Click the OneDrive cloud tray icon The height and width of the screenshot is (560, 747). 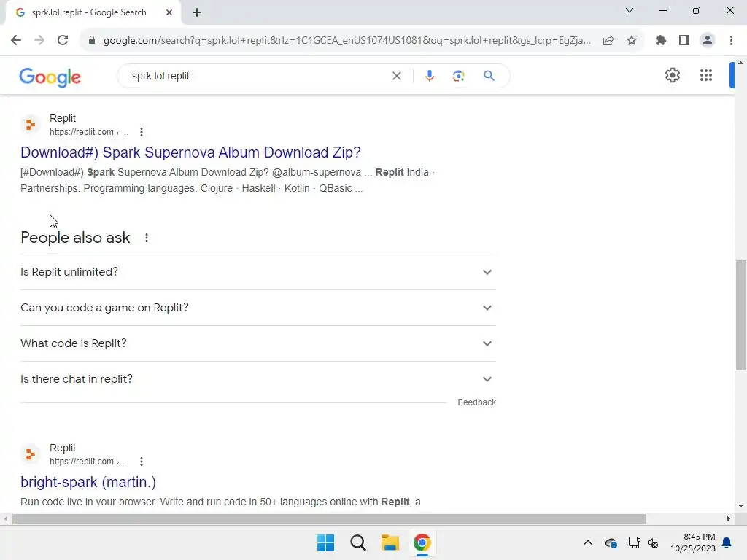point(611,542)
